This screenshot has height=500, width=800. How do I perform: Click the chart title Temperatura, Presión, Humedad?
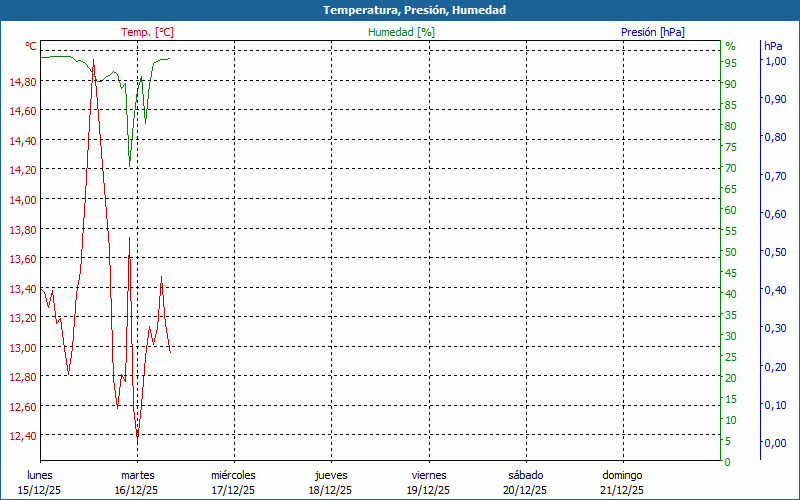coord(400,10)
